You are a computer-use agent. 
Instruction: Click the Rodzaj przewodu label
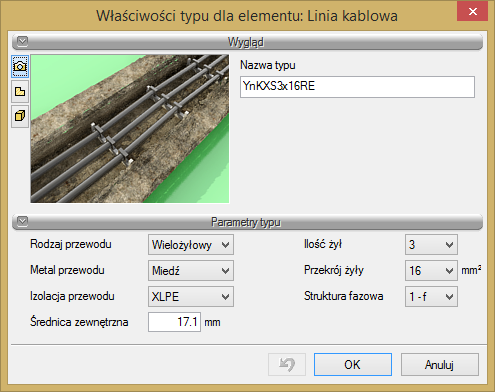(71, 244)
